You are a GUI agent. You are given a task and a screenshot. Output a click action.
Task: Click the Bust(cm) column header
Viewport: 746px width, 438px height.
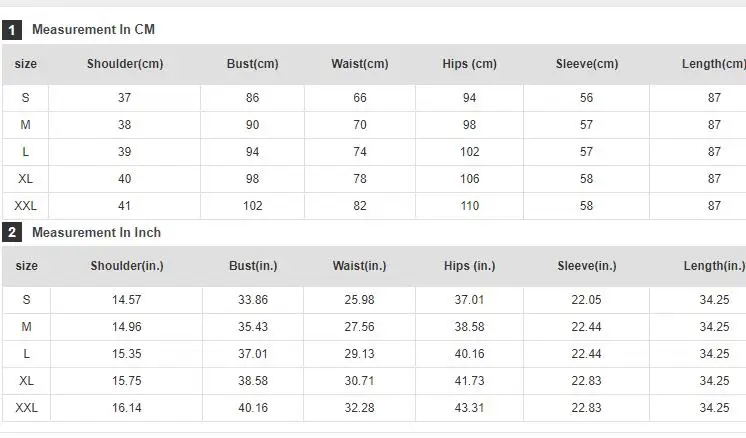click(252, 64)
